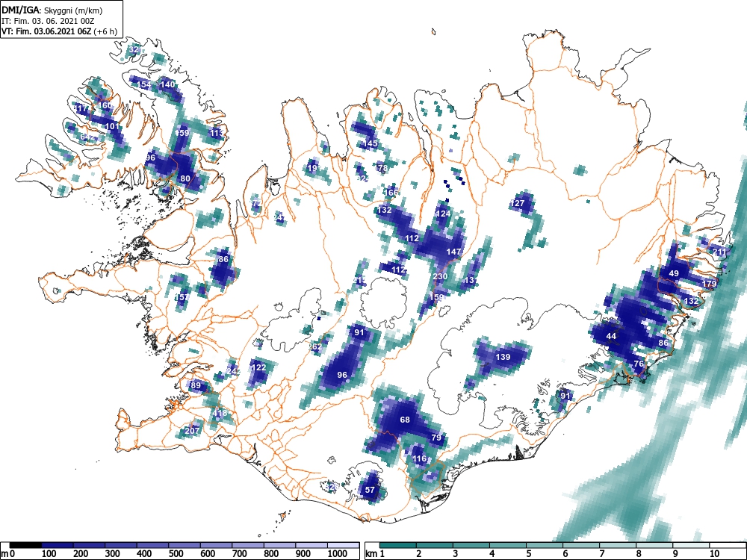Click the 6 label on the kilometre scale
Image resolution: width=747 pixels, height=560 pixels.
(565, 554)
